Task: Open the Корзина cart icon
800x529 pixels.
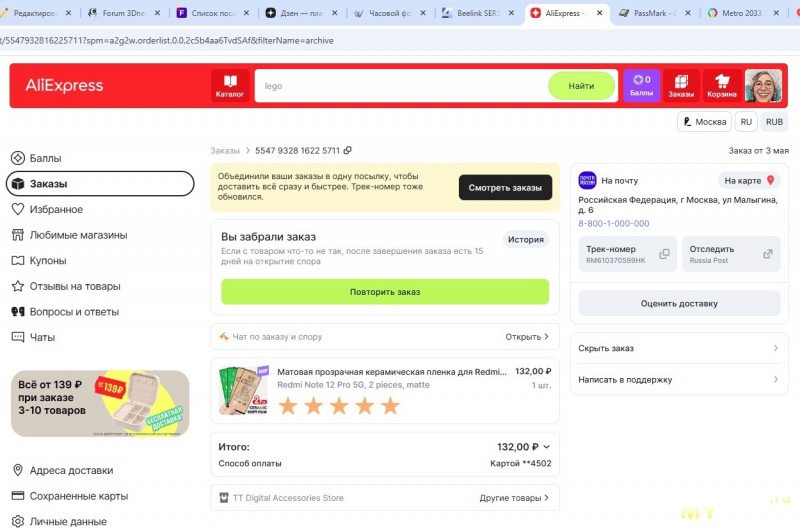Action: pos(721,86)
